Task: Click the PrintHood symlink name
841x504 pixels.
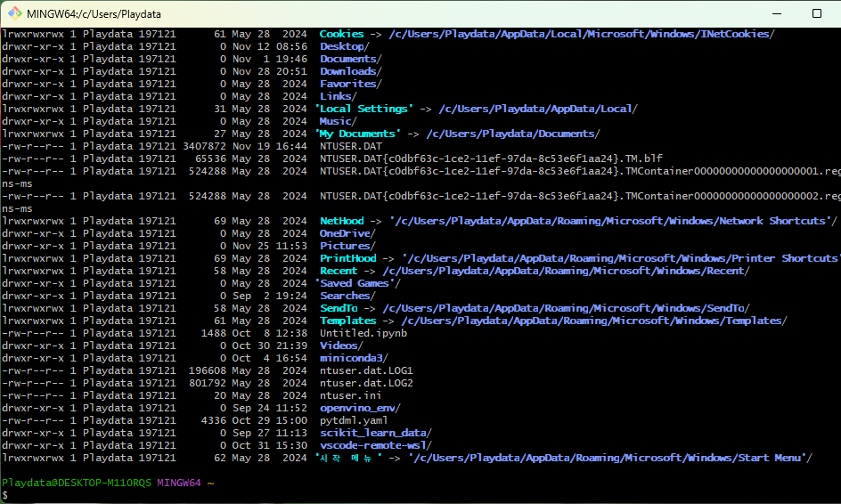Action: (348, 258)
